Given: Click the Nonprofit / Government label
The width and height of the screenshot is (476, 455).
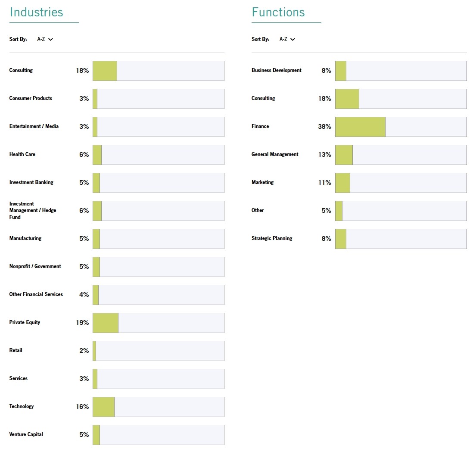Looking at the screenshot, I should [x=35, y=266].
